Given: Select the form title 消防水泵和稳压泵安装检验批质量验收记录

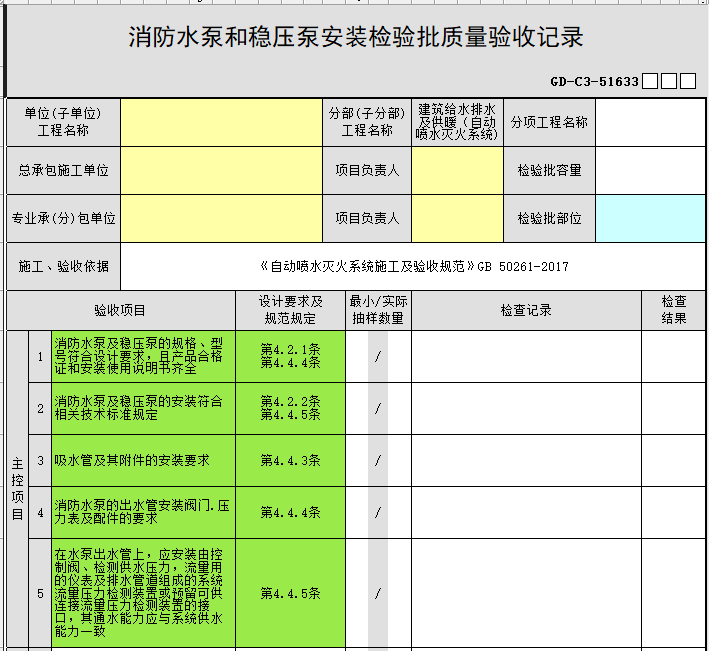Looking at the screenshot, I should click(356, 37).
